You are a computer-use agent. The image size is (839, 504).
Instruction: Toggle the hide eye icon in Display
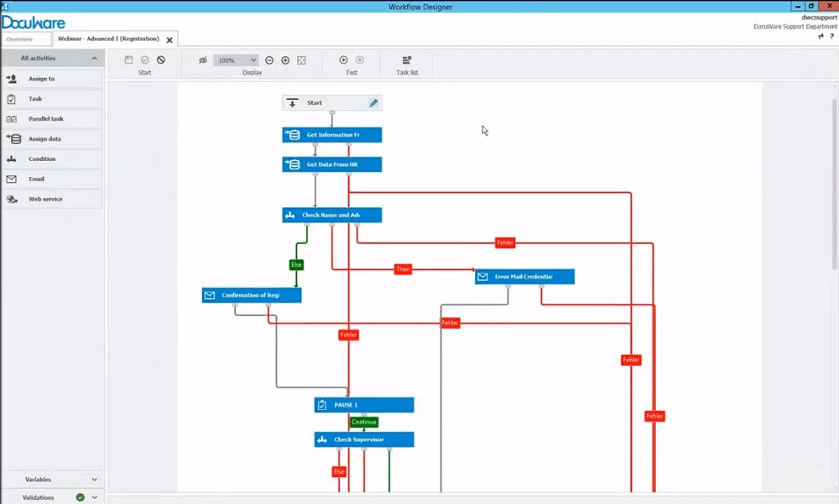pos(202,60)
